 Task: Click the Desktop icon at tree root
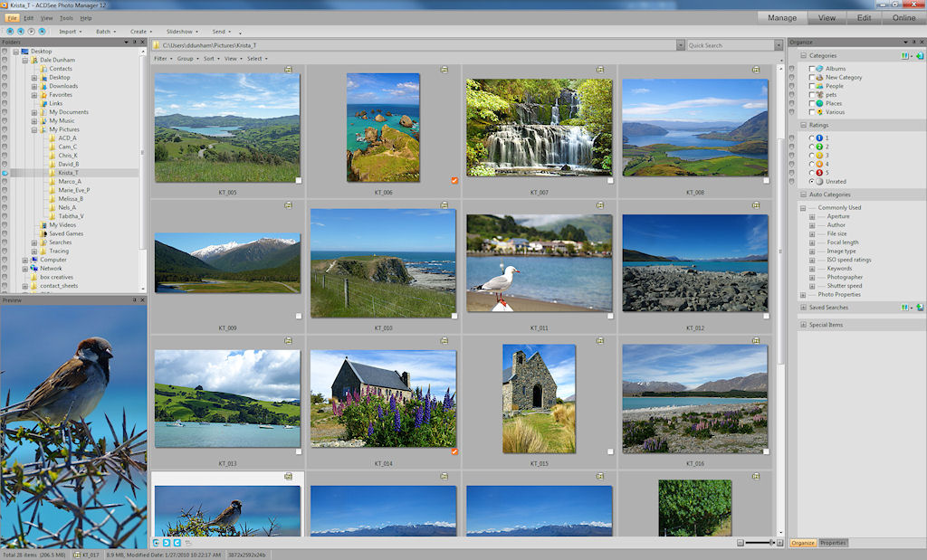click(24, 52)
